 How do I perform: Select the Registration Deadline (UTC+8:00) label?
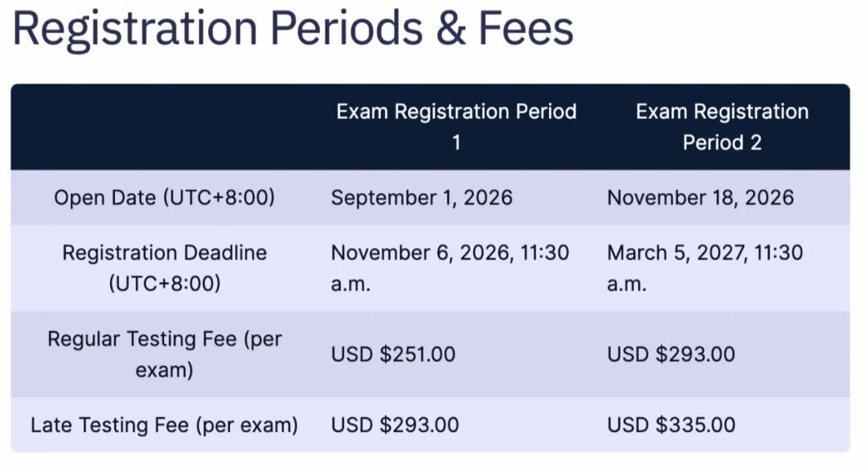pyautogui.click(x=165, y=268)
